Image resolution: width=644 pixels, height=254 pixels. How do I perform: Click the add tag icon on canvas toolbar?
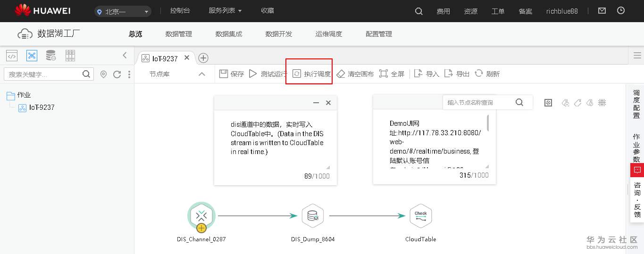(565, 103)
